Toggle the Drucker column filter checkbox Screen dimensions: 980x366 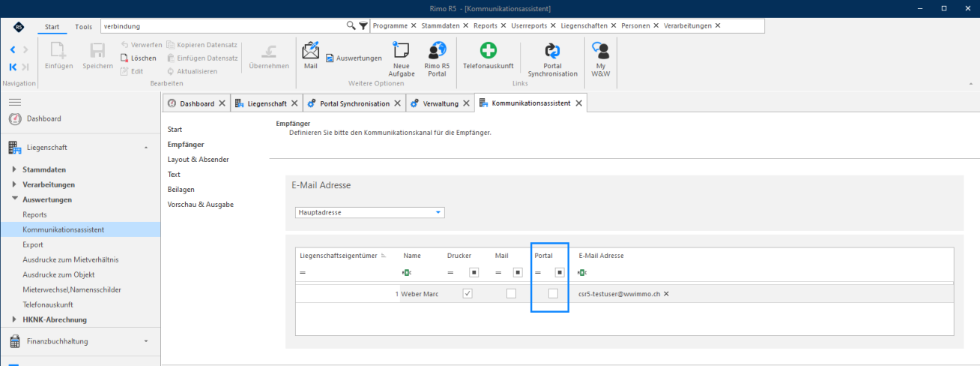coord(474,272)
